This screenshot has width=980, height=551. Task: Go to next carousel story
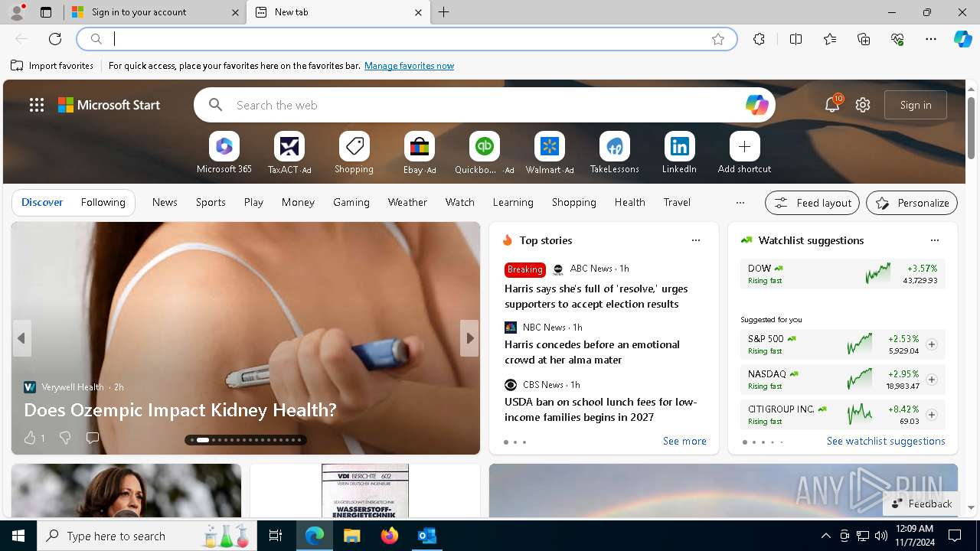coord(469,338)
